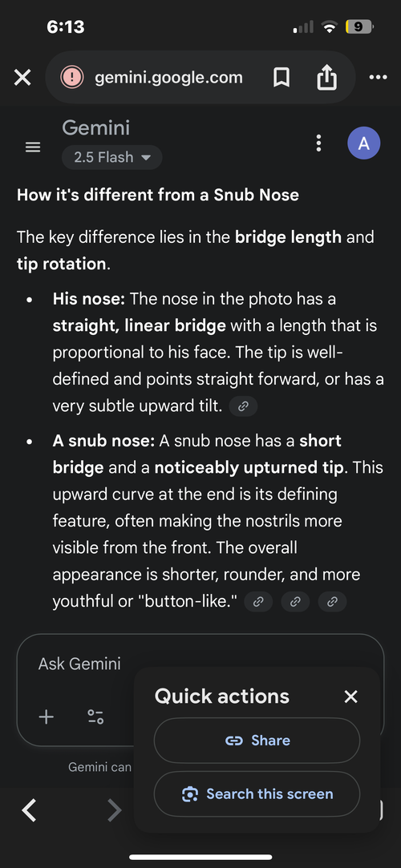Choose Share in Quick actions
Screen dimensions: 401x868
point(257,741)
